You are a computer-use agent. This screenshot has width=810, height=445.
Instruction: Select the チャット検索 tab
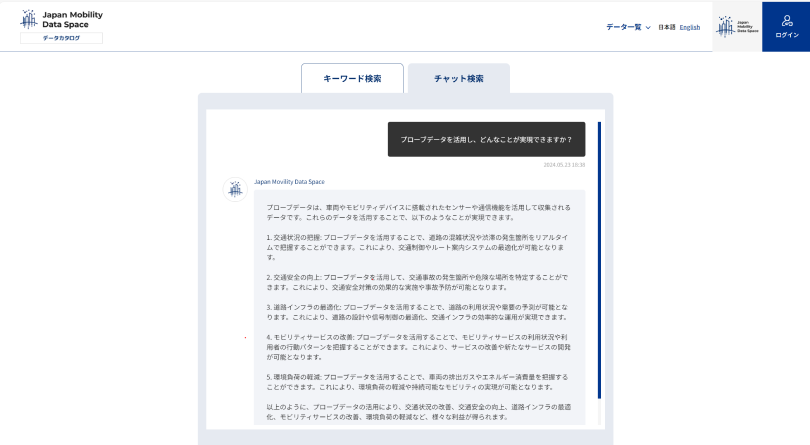coord(458,78)
